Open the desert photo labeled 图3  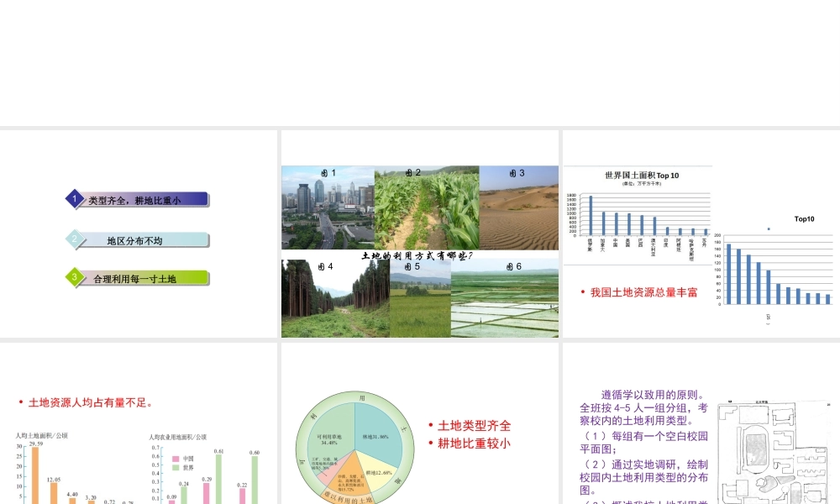[x=518, y=207]
